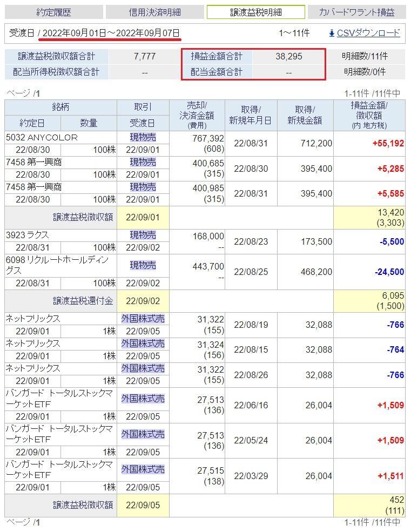Click the top ページ /1 indicator
The height and width of the screenshot is (532, 411).
click(x=23, y=93)
